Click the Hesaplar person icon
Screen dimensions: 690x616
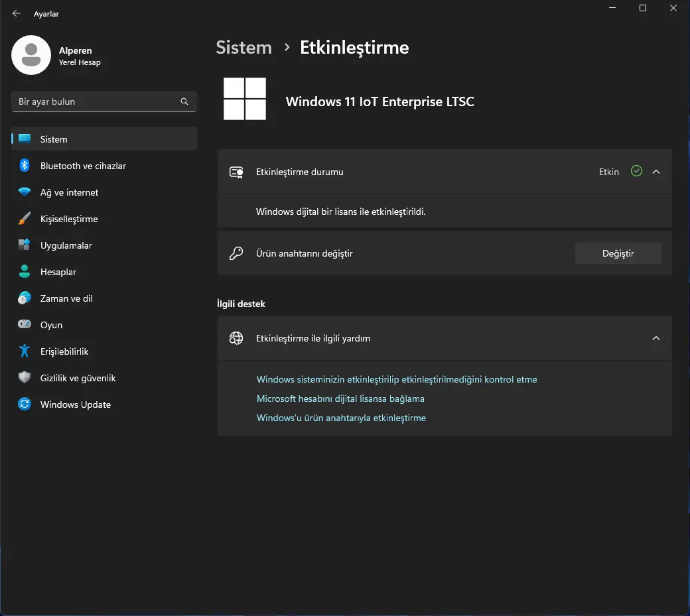click(25, 271)
